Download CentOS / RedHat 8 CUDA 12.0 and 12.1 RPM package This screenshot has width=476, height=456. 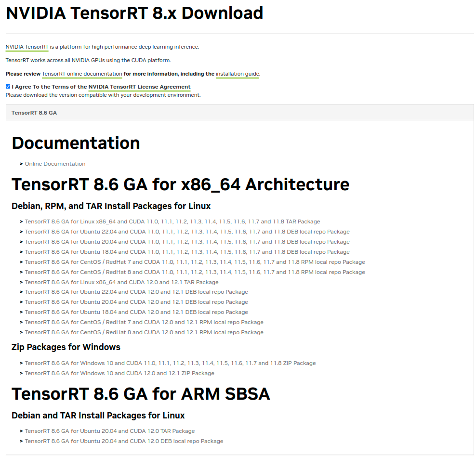tap(144, 332)
